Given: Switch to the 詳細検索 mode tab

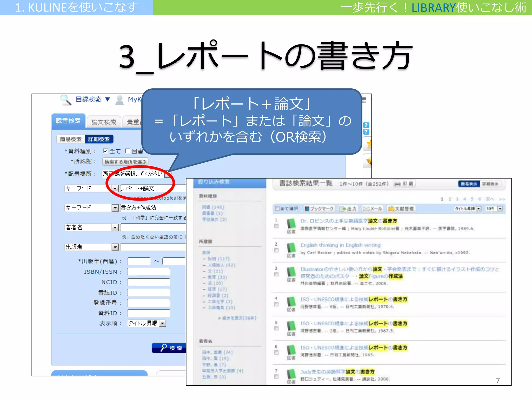Looking at the screenshot, I should (99, 139).
